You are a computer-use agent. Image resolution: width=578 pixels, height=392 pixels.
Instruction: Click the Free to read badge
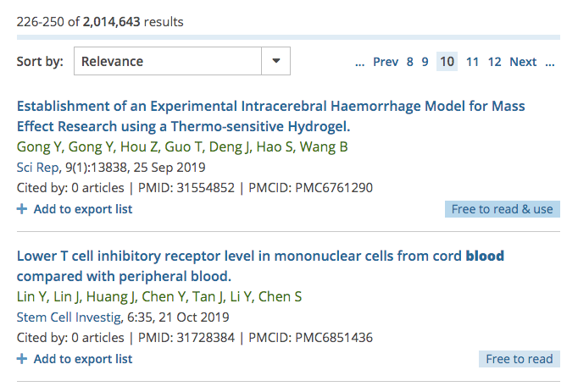click(519, 359)
